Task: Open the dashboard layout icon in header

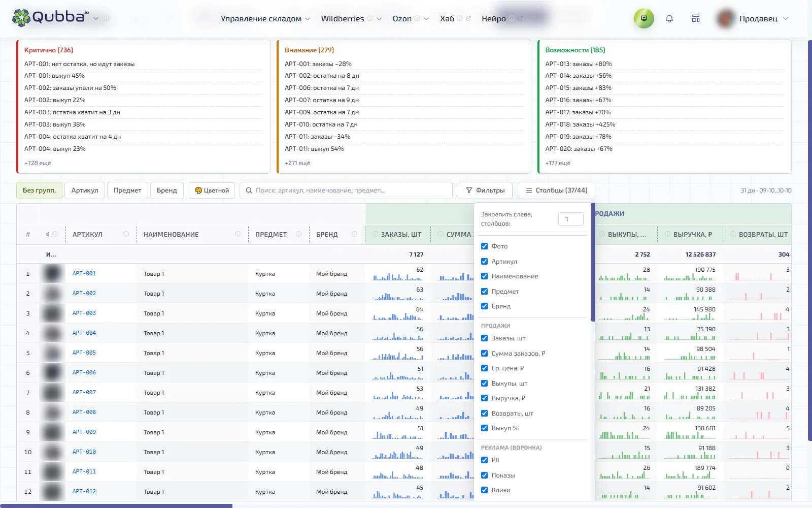Action: click(696, 19)
